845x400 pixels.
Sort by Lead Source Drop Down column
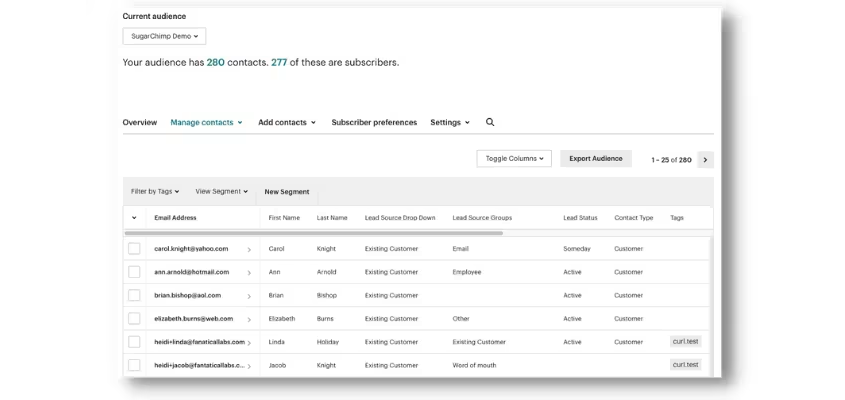click(400, 218)
